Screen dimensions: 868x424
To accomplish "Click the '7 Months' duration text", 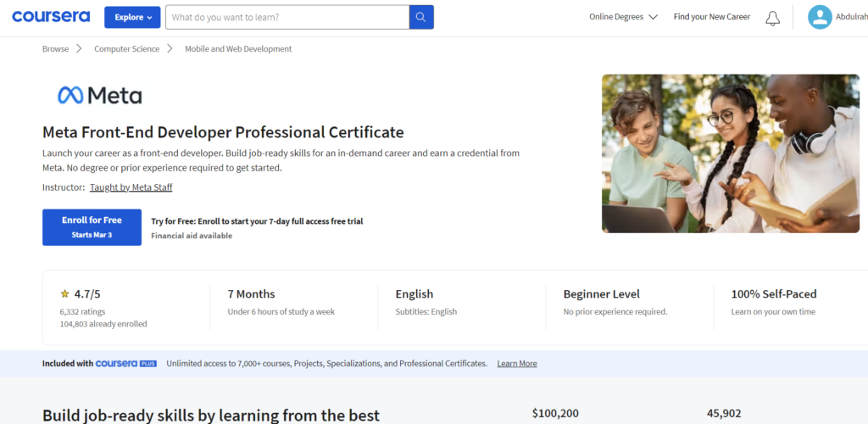I will point(251,294).
